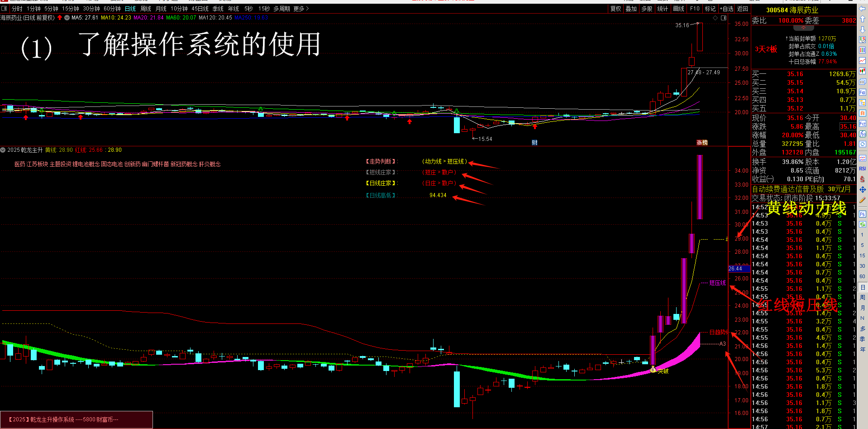868x429 pixels.
Task: Switch to 年线 yearly chart
Action: click(234, 9)
